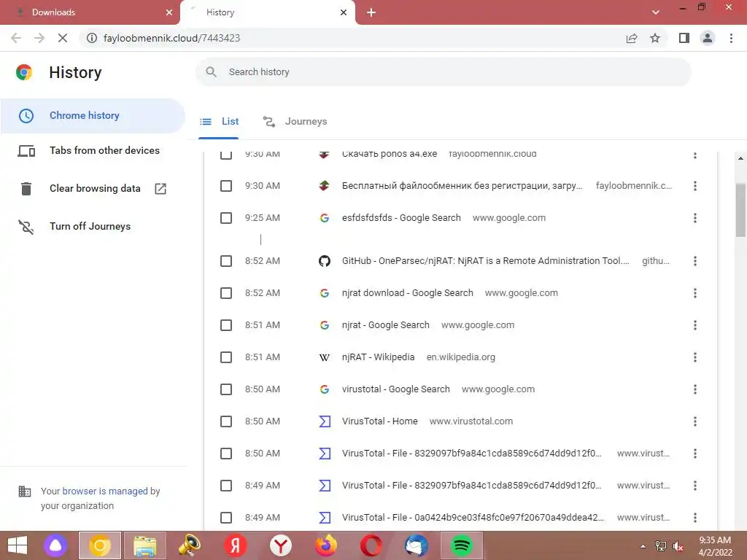Screen dimensions: 747x560
Task: Open Thunderbird from taskbar
Action: 417,545
